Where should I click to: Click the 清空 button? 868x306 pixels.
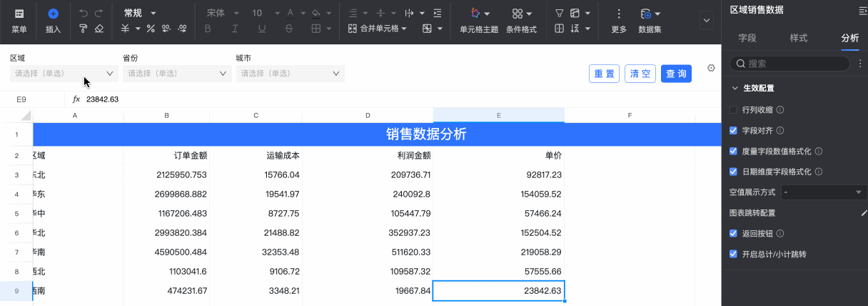pos(640,74)
